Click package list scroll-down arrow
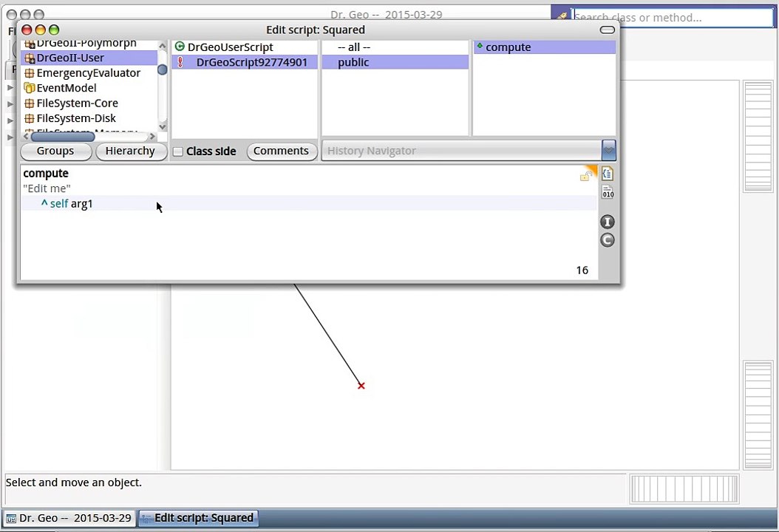 click(162, 126)
